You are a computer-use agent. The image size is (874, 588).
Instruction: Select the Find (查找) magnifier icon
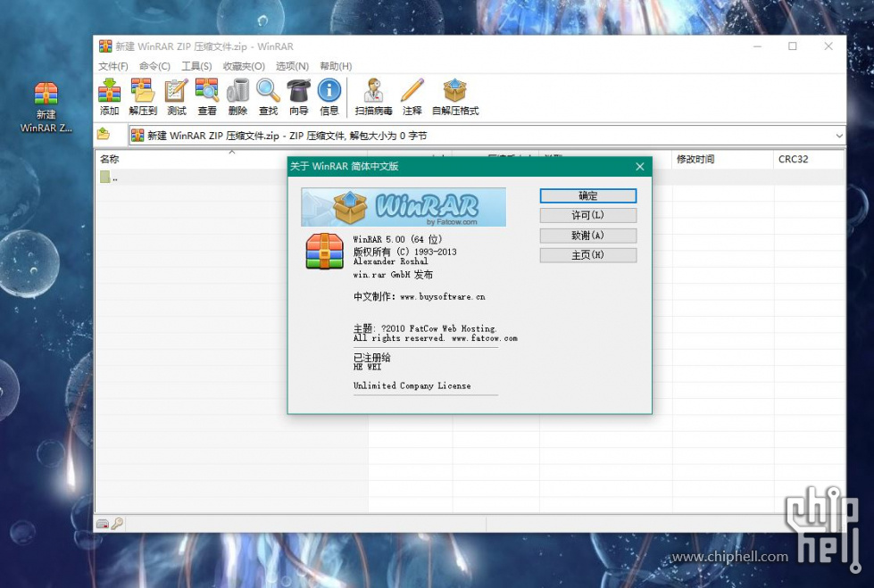(268, 97)
